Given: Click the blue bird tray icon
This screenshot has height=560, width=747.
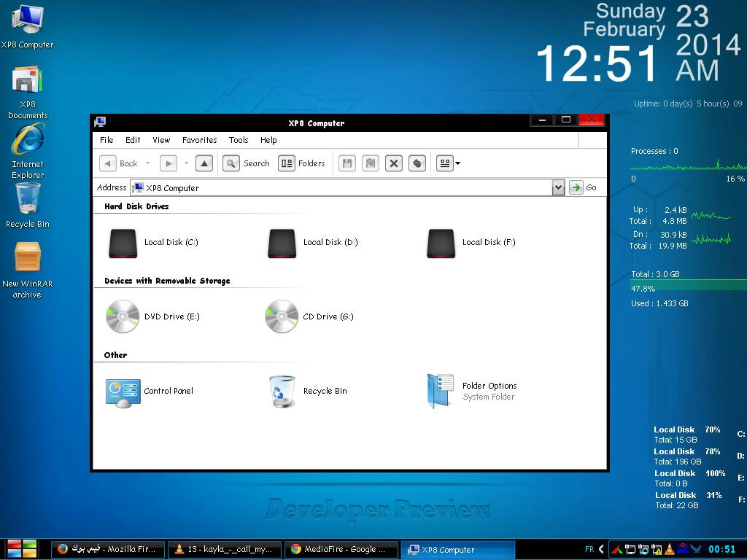Looking at the screenshot, I should point(695,549).
